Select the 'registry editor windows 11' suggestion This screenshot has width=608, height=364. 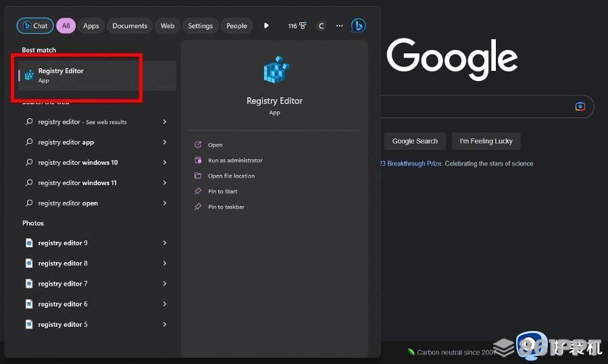pos(97,182)
